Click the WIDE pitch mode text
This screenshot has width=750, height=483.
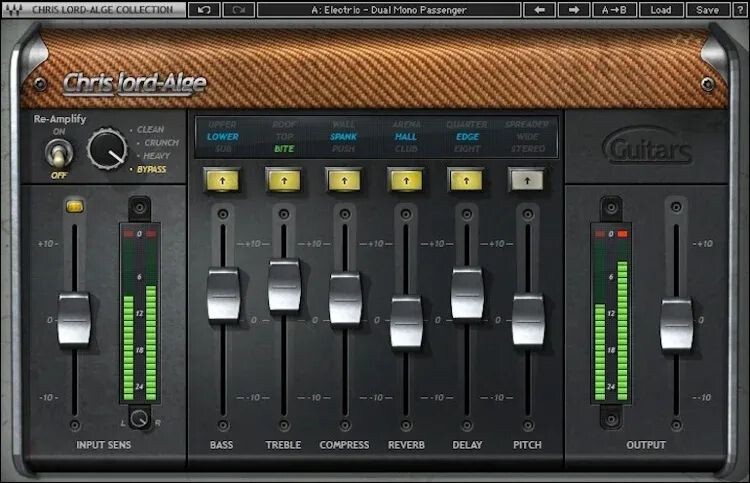tap(527, 137)
